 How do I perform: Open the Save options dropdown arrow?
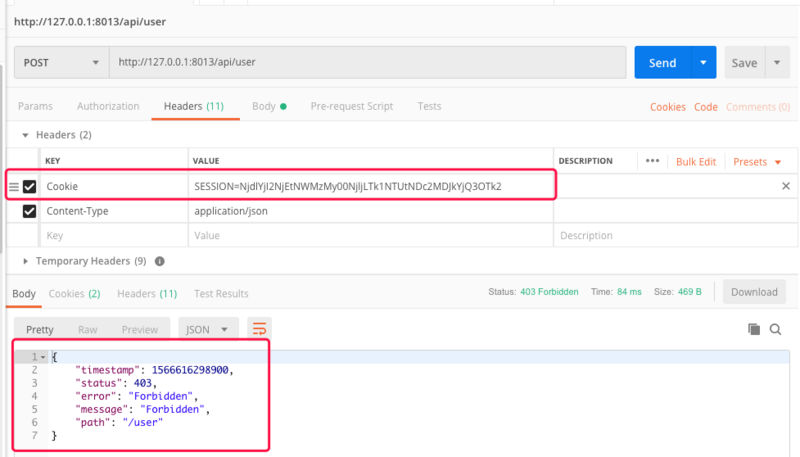[777, 63]
